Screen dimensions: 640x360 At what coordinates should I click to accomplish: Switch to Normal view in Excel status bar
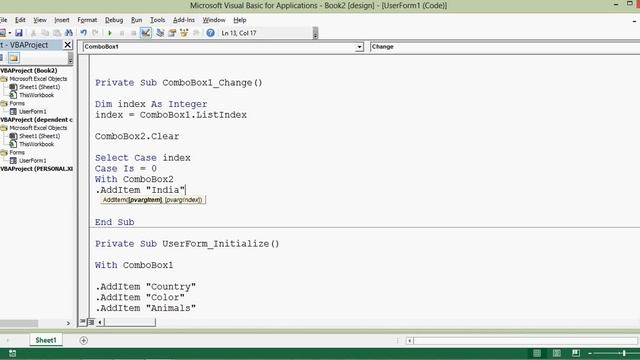pos(537,353)
